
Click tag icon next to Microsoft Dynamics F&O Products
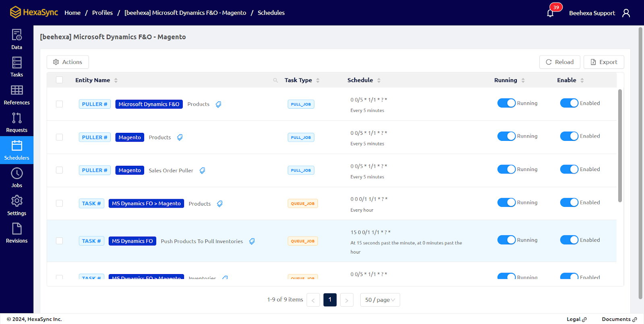[219, 104]
